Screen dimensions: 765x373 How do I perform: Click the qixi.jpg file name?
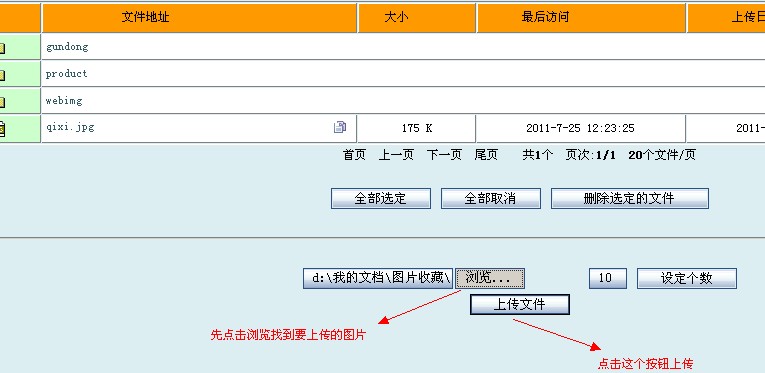coord(70,128)
